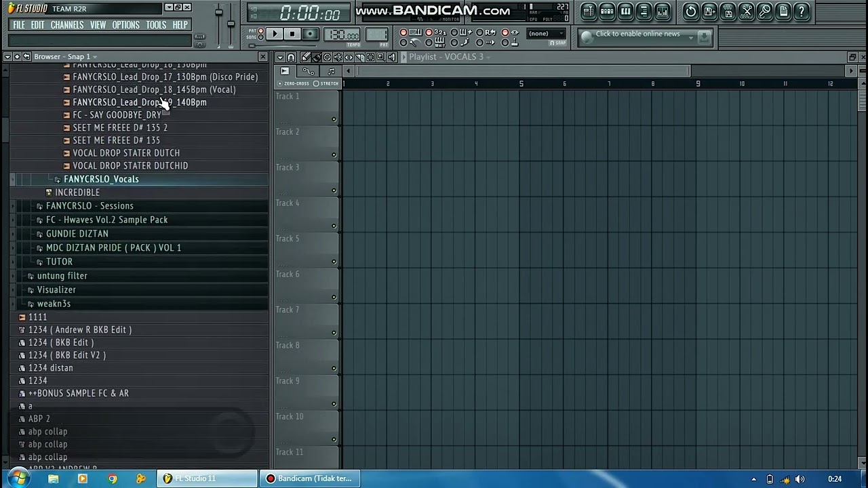Click the Stop button
The width and height of the screenshot is (868, 488).
click(x=292, y=34)
